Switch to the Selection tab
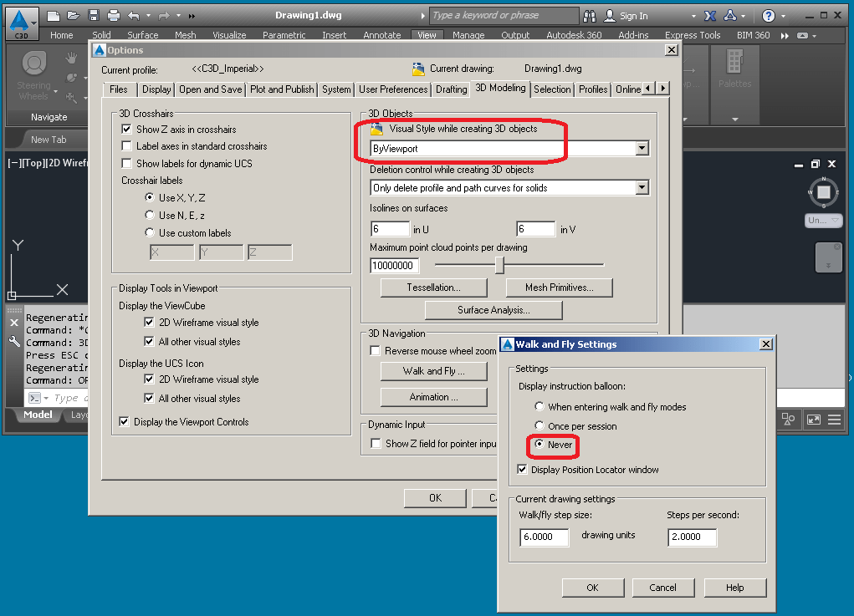854x616 pixels. pyautogui.click(x=552, y=89)
